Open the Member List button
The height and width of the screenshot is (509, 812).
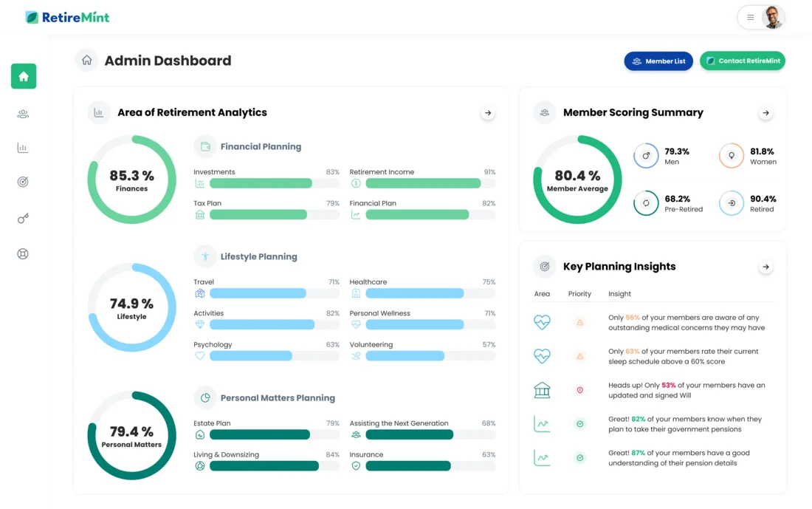(x=658, y=61)
